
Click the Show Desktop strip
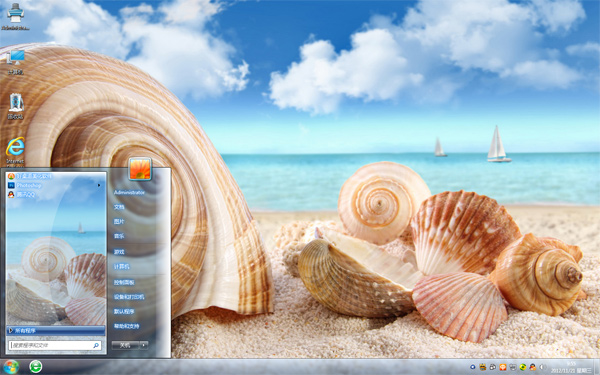point(597,367)
